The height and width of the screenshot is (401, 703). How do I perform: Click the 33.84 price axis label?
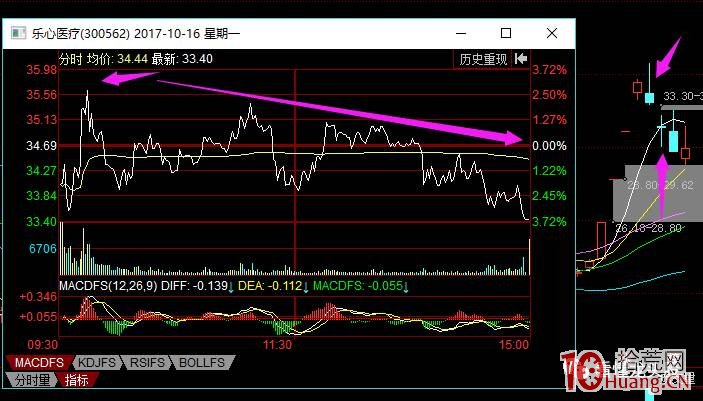pyautogui.click(x=42, y=196)
